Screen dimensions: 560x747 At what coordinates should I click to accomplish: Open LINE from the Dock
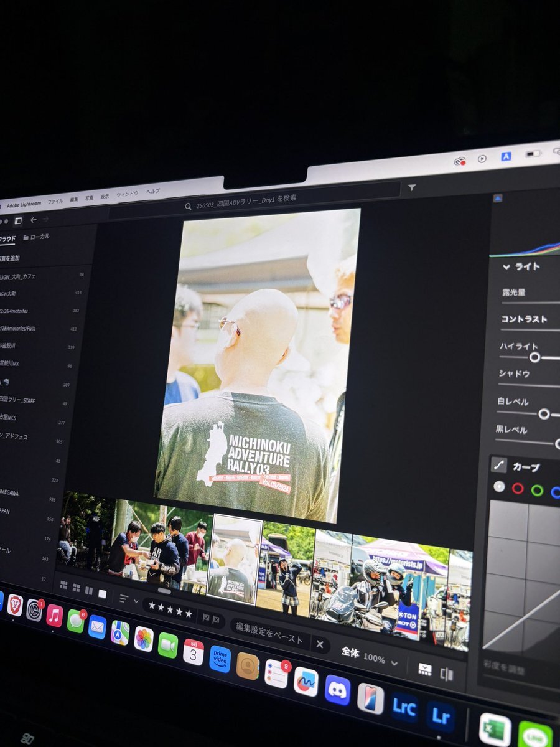pyautogui.click(x=535, y=735)
